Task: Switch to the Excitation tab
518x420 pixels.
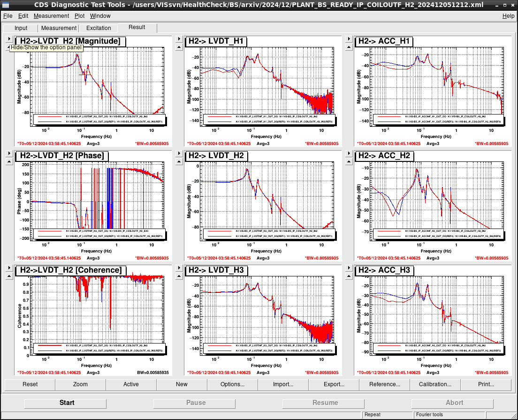Action: pyautogui.click(x=99, y=28)
